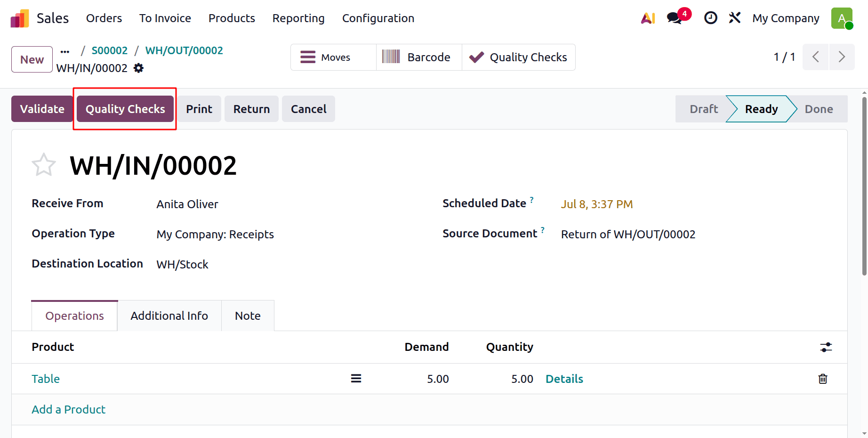Click the gear actions icon beside WH/IN/00002
The image size is (868, 438).
click(138, 68)
